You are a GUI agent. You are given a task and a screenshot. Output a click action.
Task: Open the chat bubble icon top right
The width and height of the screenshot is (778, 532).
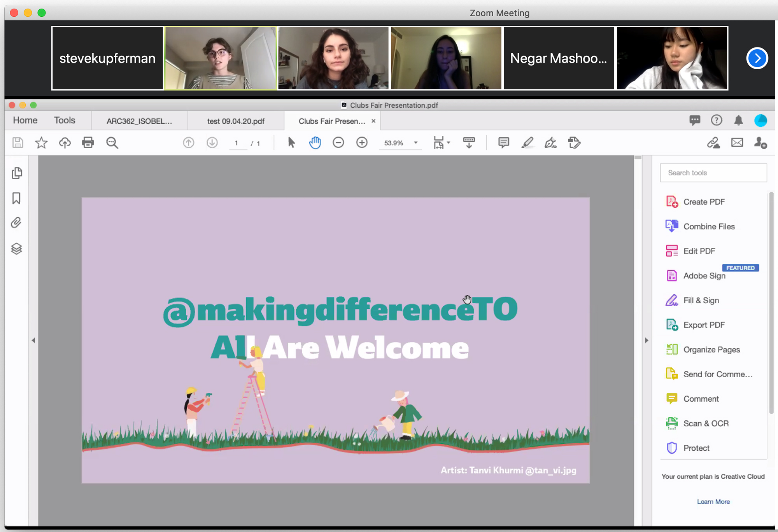tap(695, 120)
